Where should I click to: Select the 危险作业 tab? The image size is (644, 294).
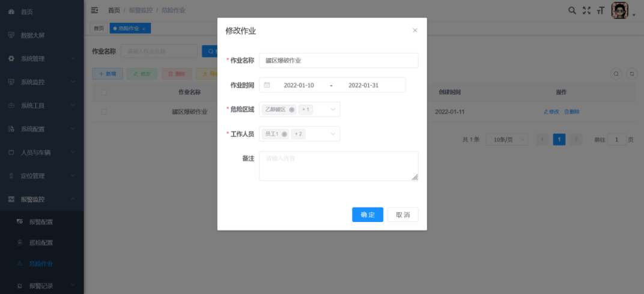coord(130,28)
